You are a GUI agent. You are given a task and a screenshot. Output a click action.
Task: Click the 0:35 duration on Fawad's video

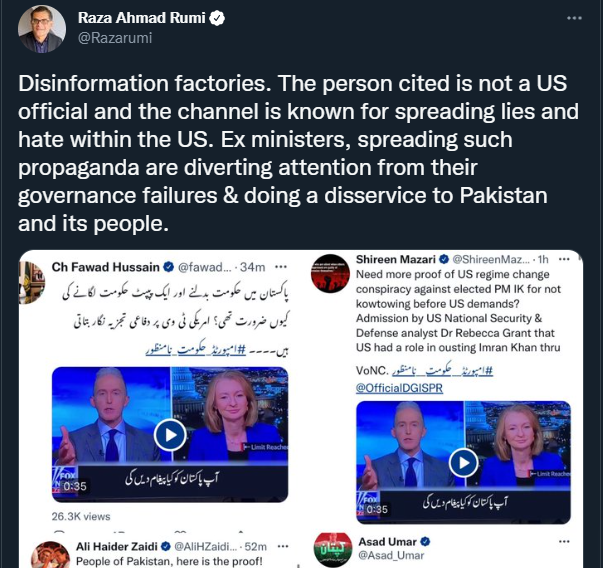[x=75, y=486]
